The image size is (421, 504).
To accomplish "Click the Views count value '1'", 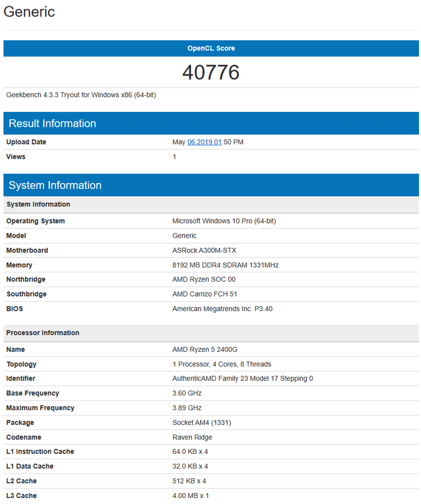I will click(174, 157).
